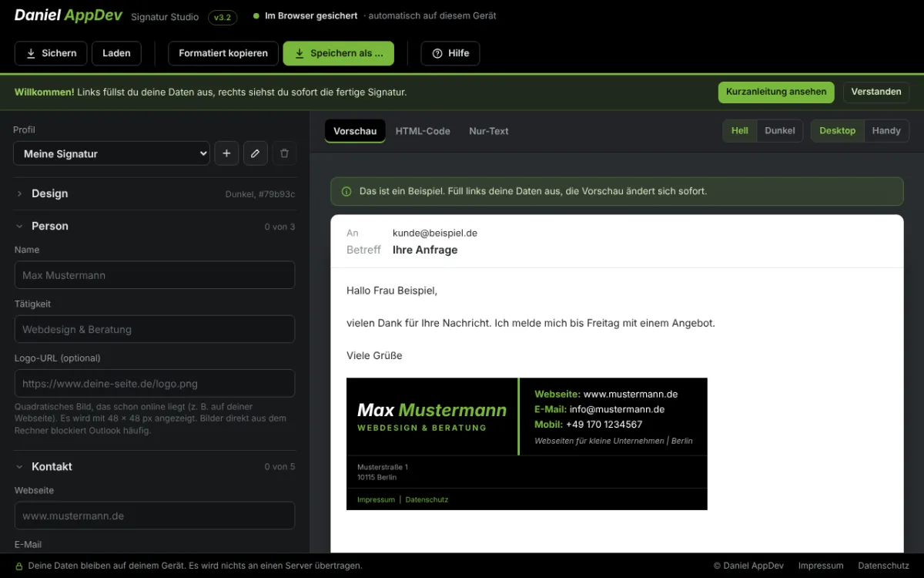Click the Musterstraße 1 address line
This screenshot has width=924, height=578.
pyautogui.click(x=383, y=467)
